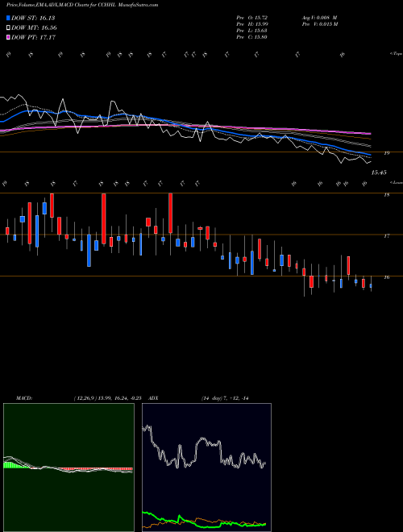The width and height of the screenshot is (403, 532).
Task: Click the ADX panel title label
Action: click(x=153, y=398)
